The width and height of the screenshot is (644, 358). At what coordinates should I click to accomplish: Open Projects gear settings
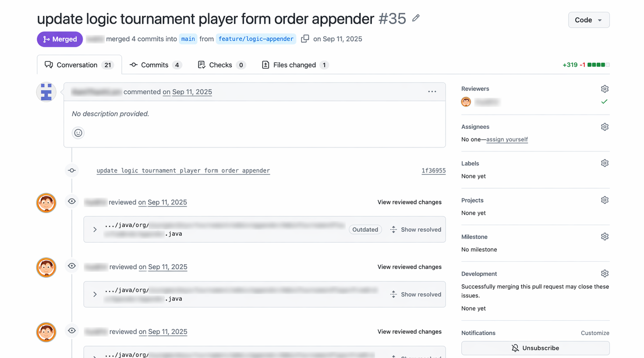point(605,200)
